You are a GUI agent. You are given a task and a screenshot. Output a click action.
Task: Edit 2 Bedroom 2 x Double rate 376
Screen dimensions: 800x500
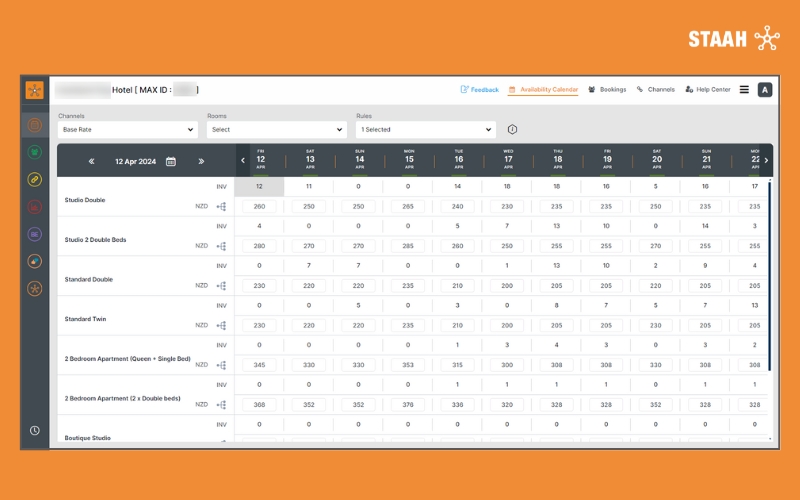pyautogui.click(x=408, y=405)
